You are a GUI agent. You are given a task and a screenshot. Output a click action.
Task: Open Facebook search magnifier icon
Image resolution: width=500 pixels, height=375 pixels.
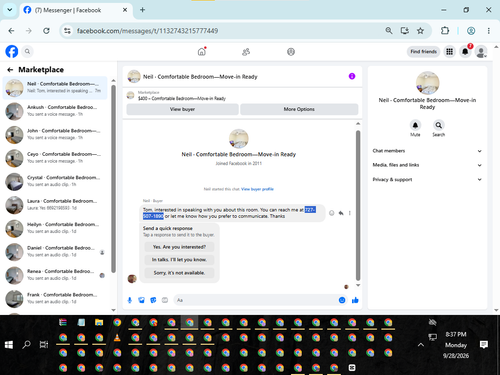click(27, 52)
